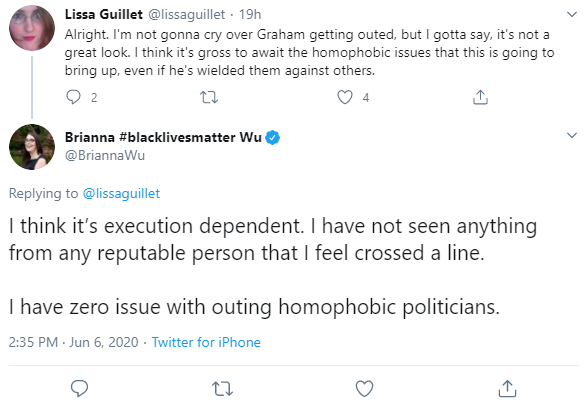Screen dimensions: 588x407
Task: Open the Twitter for iPhone link
Action: point(206,342)
